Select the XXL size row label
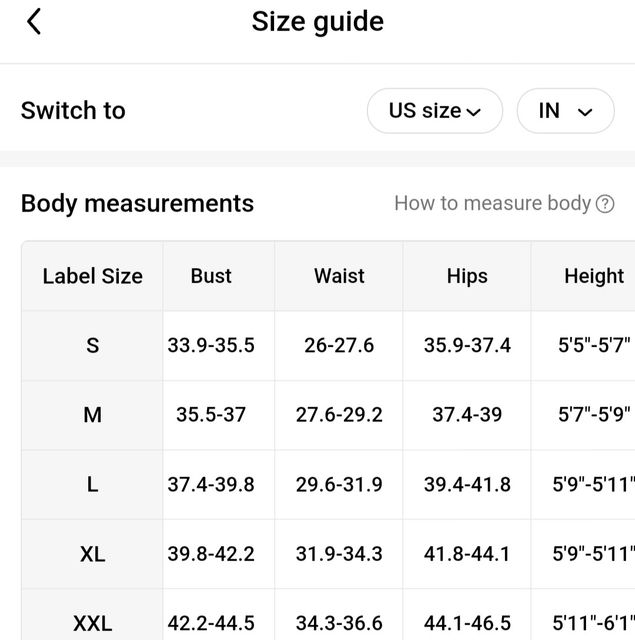The image size is (635, 640). [93, 624]
